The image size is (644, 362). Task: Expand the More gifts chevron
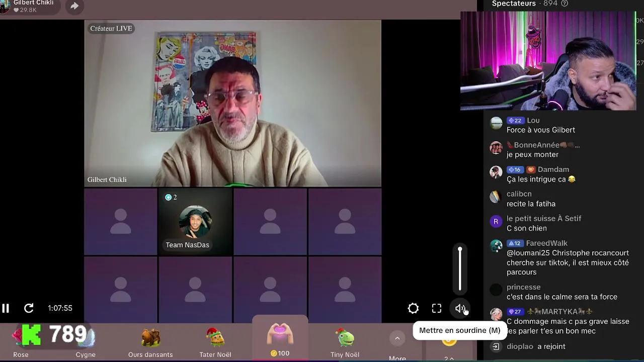397,338
